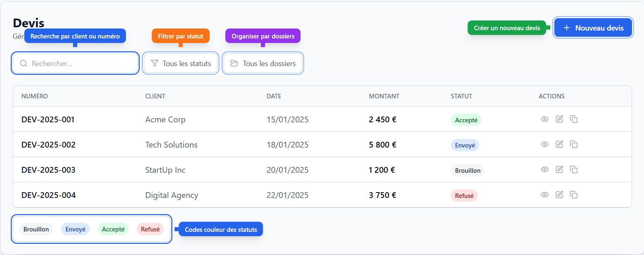Toggle the view icon on DEV-2025-003
Screen dimensions: 644x255
coord(544,169)
